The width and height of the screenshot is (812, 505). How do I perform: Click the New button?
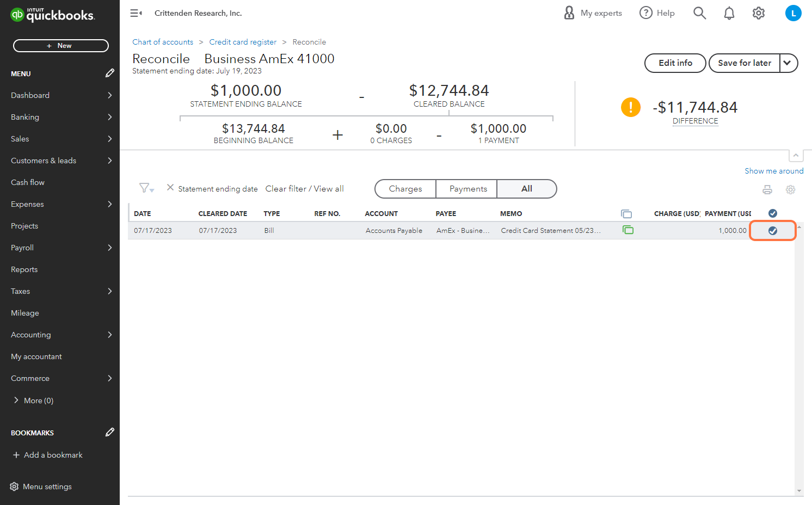click(61, 46)
